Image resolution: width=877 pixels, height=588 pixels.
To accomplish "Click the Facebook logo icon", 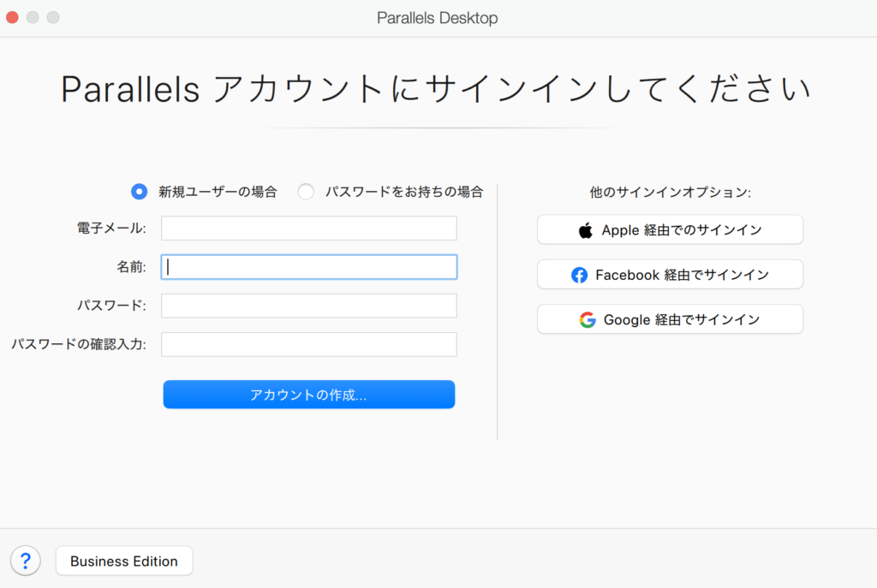I will click(580, 275).
